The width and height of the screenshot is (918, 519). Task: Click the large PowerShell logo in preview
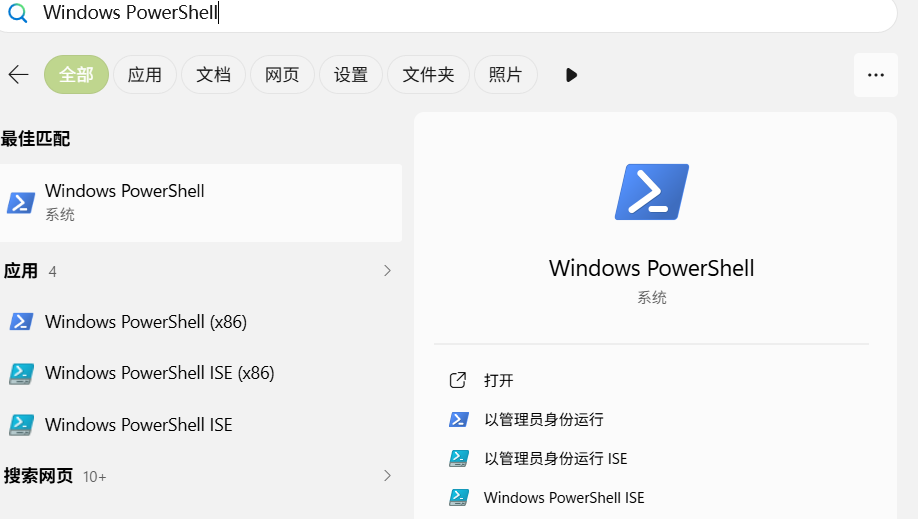(652, 192)
